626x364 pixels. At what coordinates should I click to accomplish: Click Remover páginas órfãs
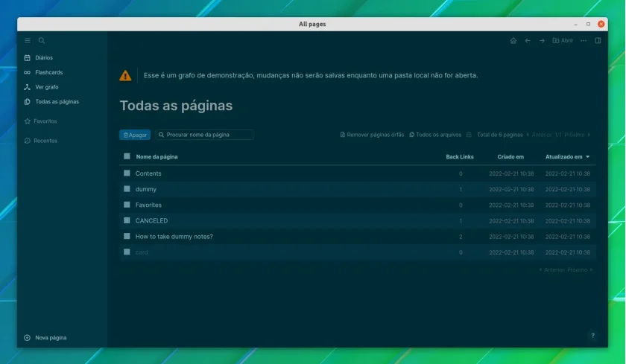click(372, 135)
